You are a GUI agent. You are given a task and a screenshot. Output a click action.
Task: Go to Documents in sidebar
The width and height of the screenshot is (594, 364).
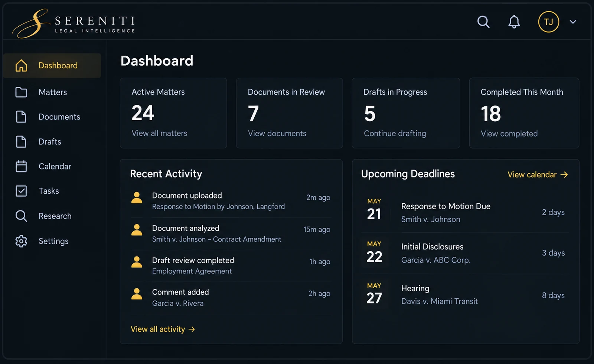point(59,117)
